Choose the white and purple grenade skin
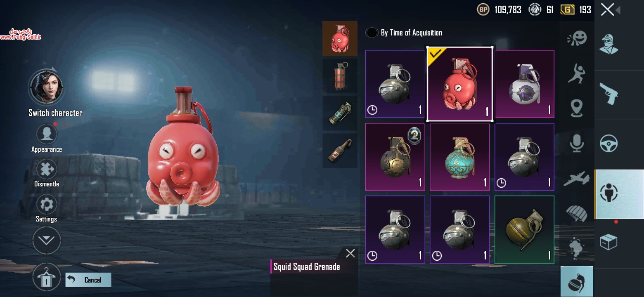Screen dimensions: 644x297 [524, 84]
